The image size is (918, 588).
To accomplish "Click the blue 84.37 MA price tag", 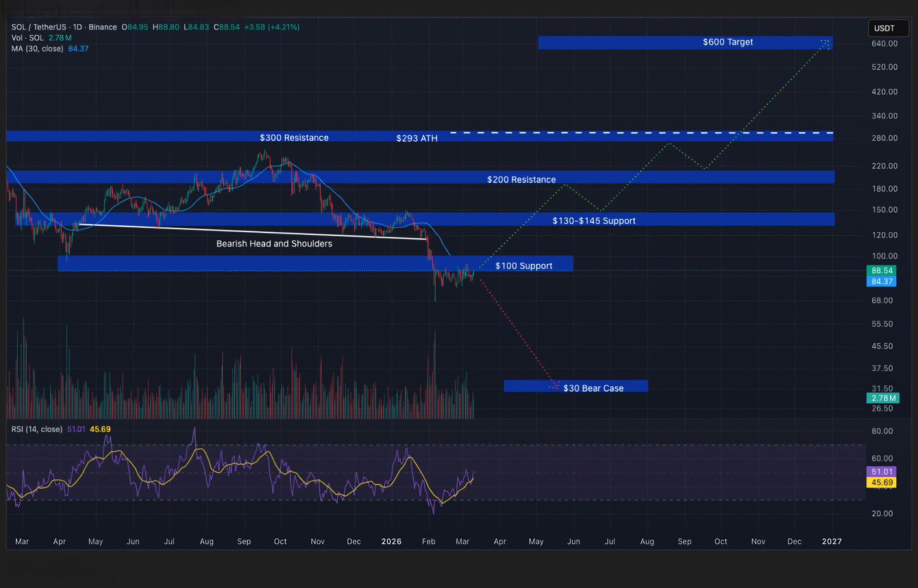I will (882, 281).
